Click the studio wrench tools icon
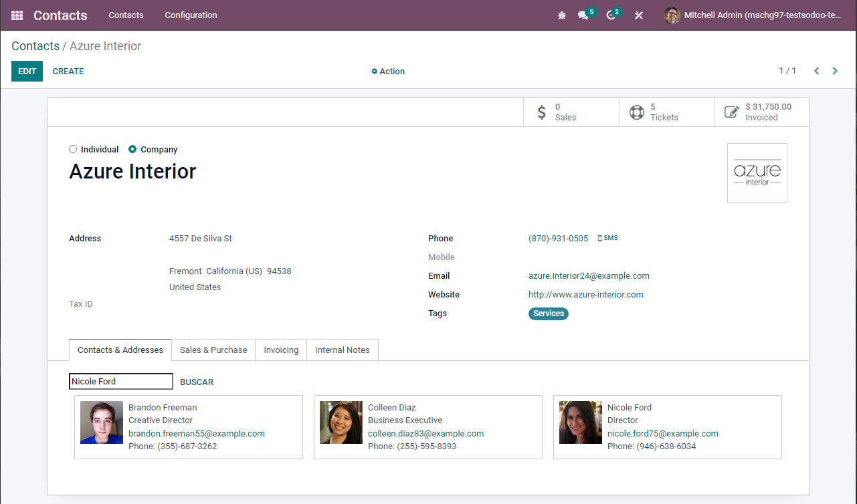The width and height of the screenshot is (857, 504). point(639,15)
